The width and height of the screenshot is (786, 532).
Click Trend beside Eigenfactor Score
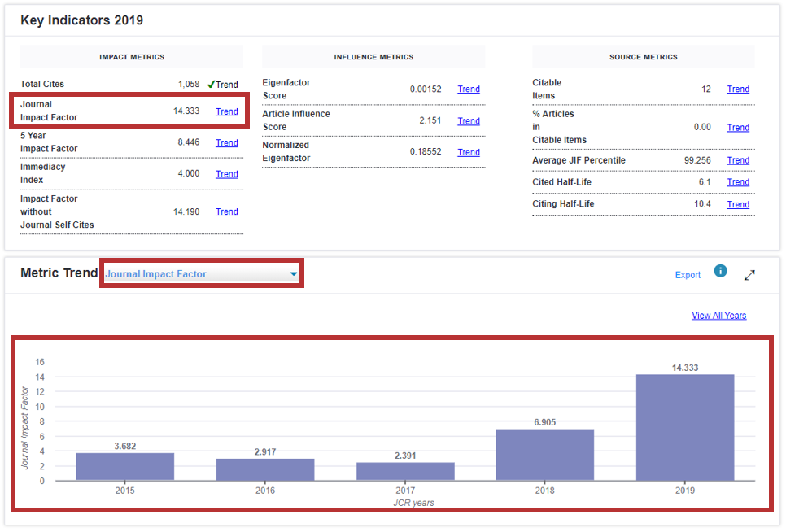[x=468, y=89]
